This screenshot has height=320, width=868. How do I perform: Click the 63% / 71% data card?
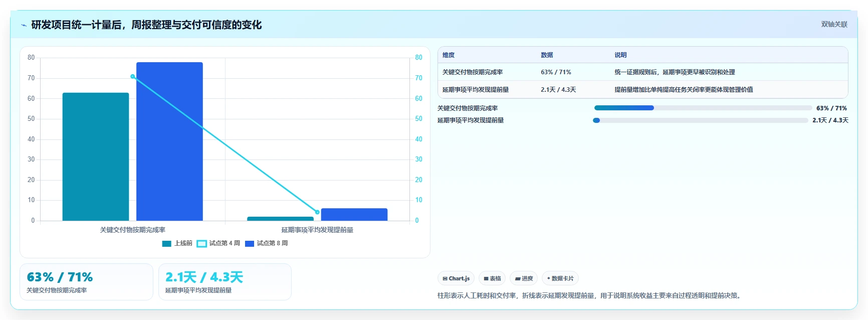pyautogui.click(x=86, y=282)
